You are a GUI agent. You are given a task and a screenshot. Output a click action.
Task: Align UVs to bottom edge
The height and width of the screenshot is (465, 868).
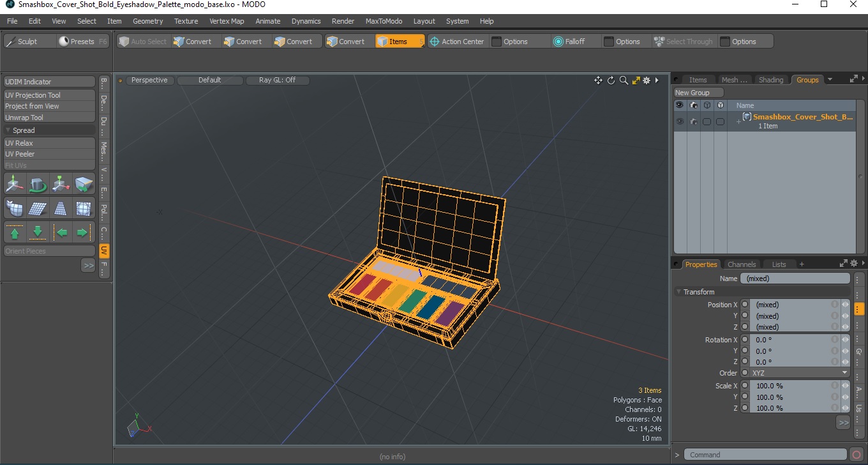coord(38,232)
